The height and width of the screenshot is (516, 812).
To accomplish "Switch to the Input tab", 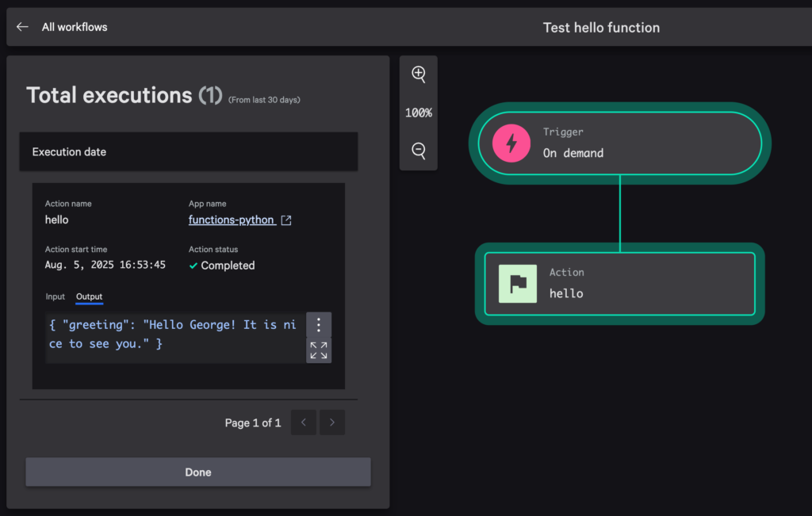I will [x=55, y=296].
